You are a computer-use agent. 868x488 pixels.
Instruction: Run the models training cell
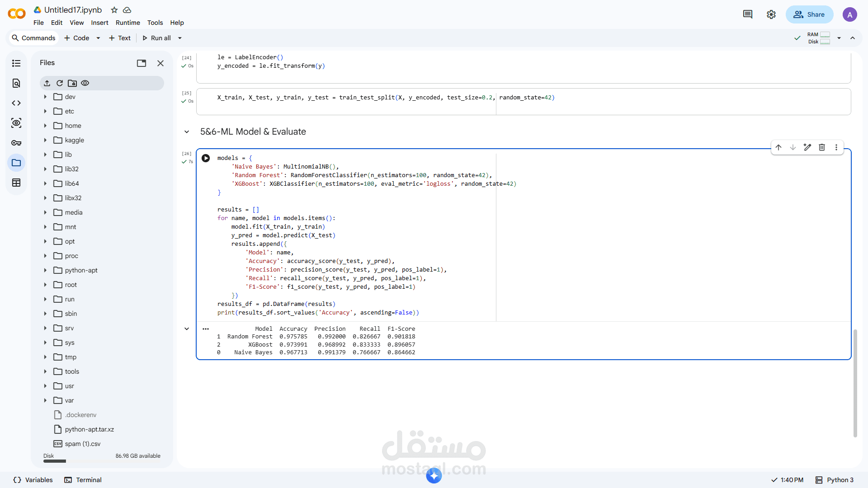tap(206, 158)
